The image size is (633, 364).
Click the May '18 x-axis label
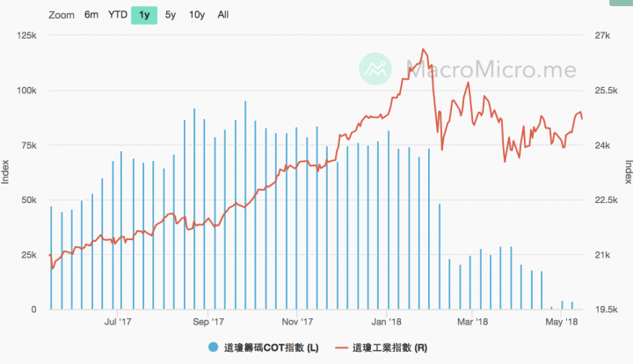(561, 322)
